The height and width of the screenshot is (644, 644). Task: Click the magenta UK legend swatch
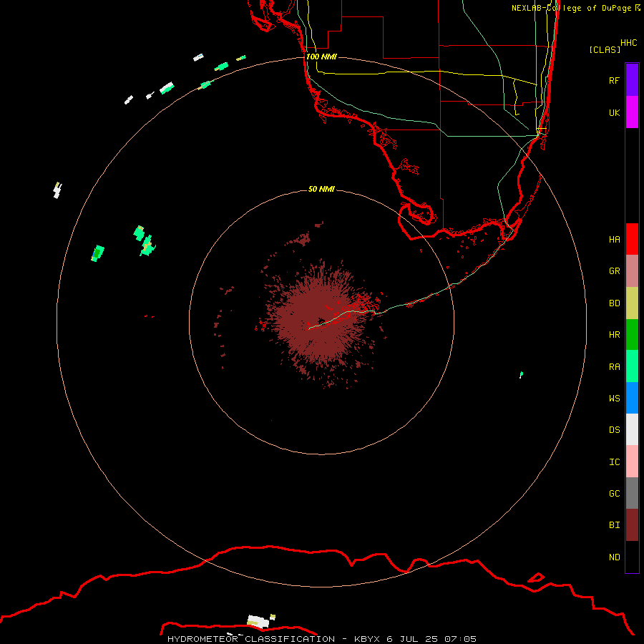[x=632, y=112]
